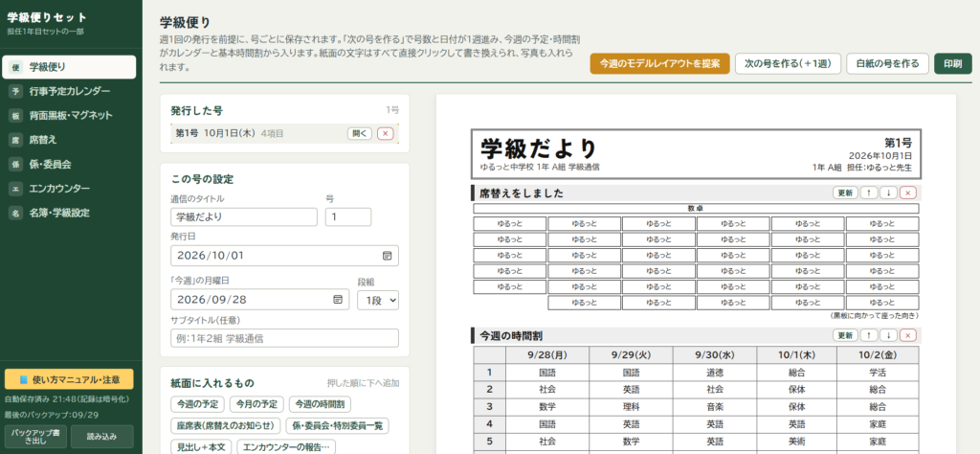Click 読み込み import button

(101, 437)
